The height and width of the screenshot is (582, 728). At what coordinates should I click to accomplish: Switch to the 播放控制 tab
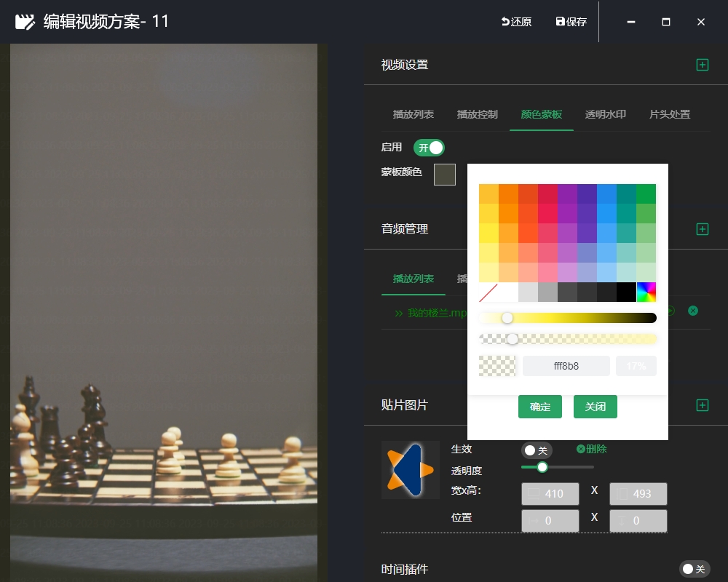point(478,114)
